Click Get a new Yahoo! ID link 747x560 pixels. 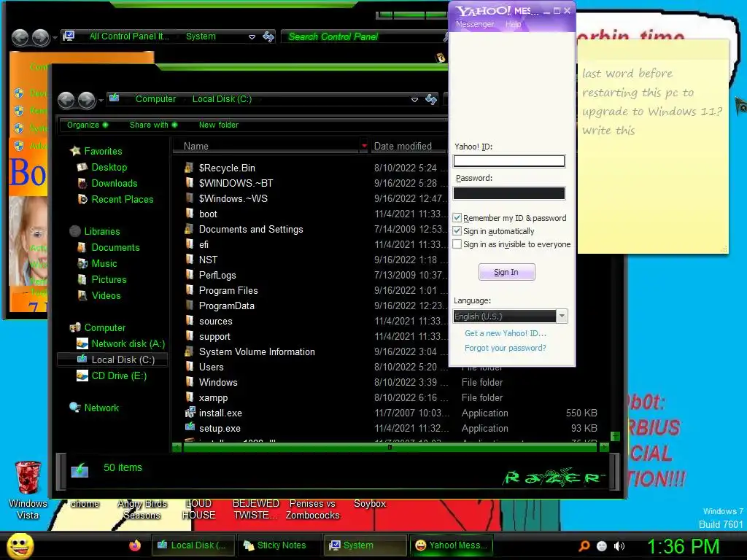505,333
